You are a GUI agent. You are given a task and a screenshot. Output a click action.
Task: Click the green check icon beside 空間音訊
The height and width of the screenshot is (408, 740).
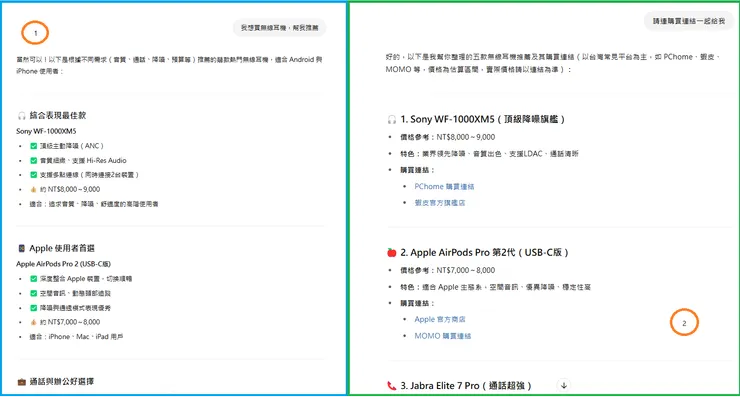34,293
